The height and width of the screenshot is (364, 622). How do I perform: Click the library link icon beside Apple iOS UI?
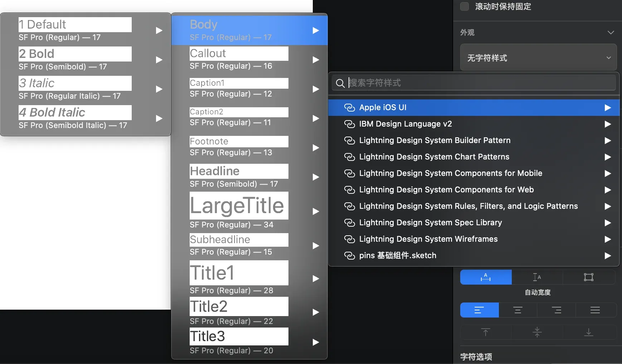coord(349,108)
